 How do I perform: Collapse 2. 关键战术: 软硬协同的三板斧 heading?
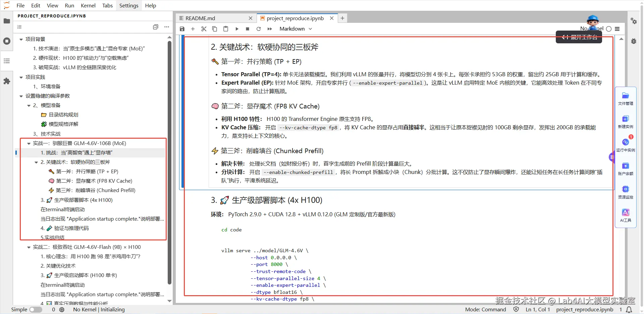[36, 162]
